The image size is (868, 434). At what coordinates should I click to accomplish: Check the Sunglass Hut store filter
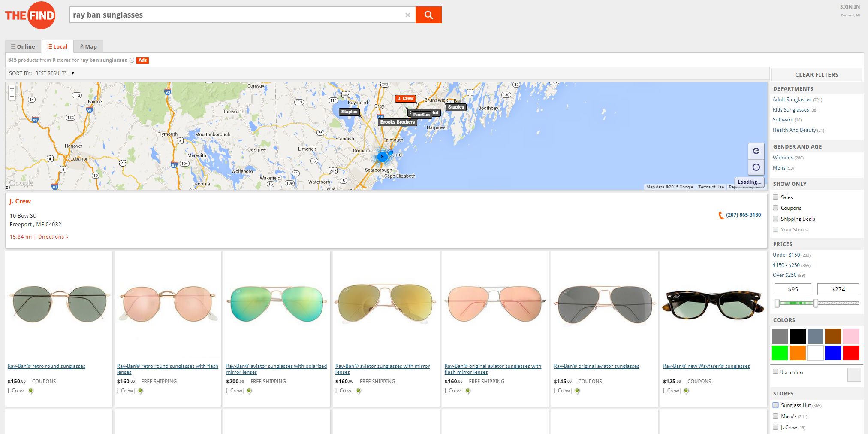tap(775, 405)
